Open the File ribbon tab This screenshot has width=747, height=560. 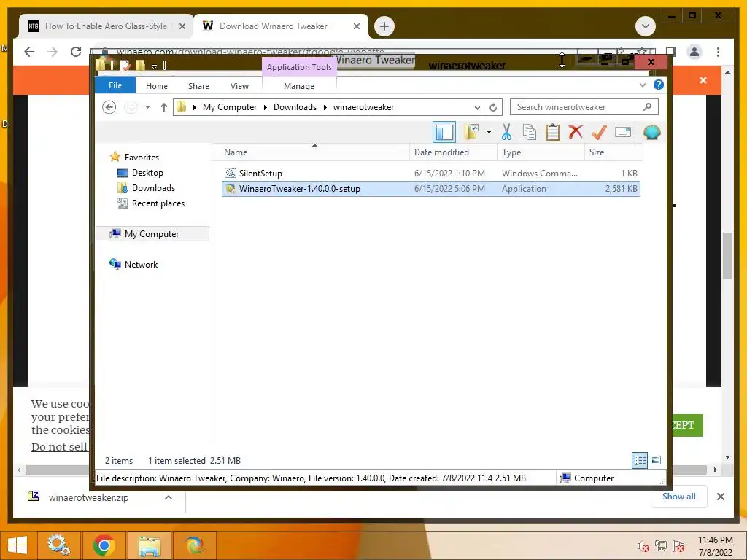(115, 85)
